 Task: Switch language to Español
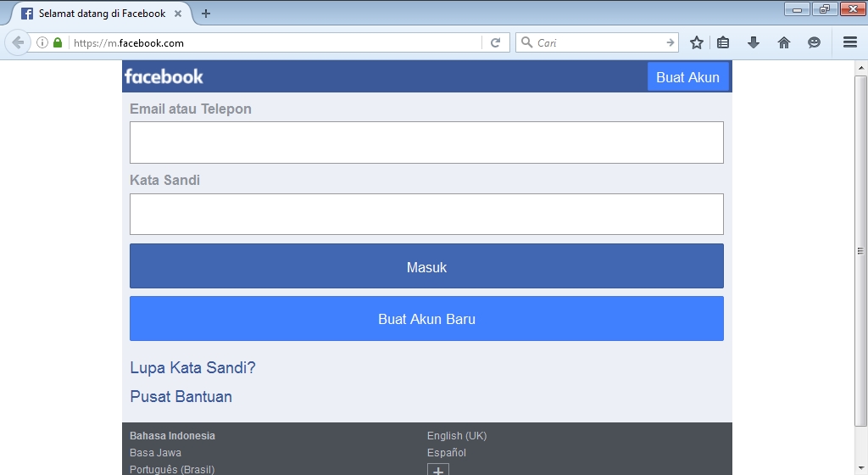tap(446, 453)
